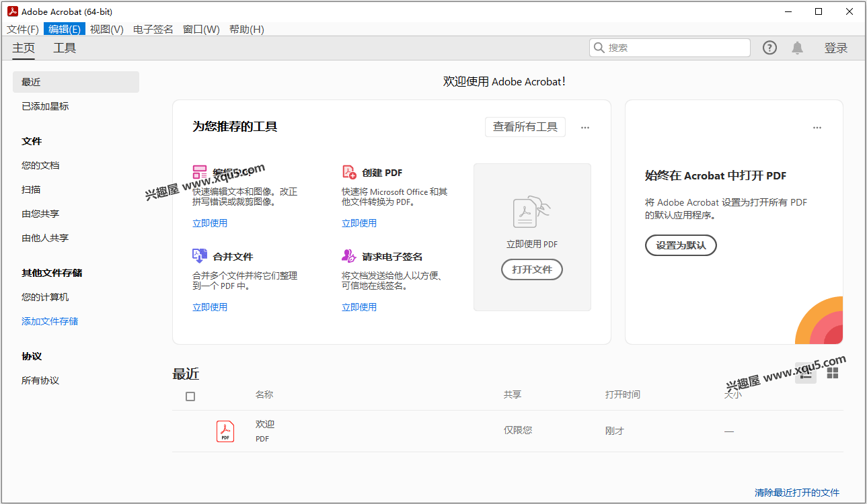Switch recent files to list view
The image size is (867, 504).
806,373
